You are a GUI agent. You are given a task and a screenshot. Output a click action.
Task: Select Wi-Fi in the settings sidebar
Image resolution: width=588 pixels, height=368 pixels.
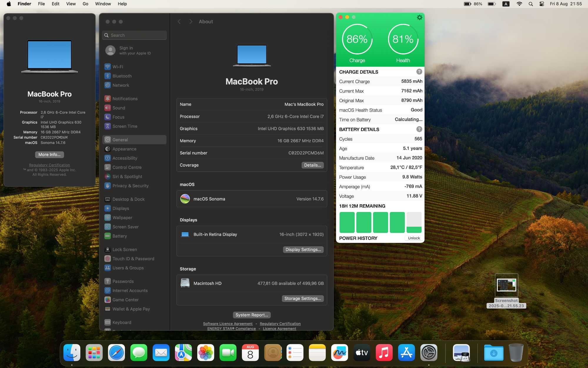[134, 67]
